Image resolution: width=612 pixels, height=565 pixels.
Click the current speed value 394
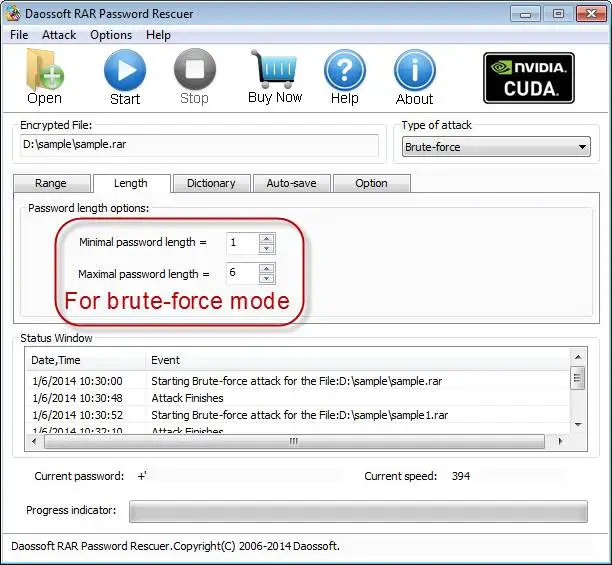461,476
